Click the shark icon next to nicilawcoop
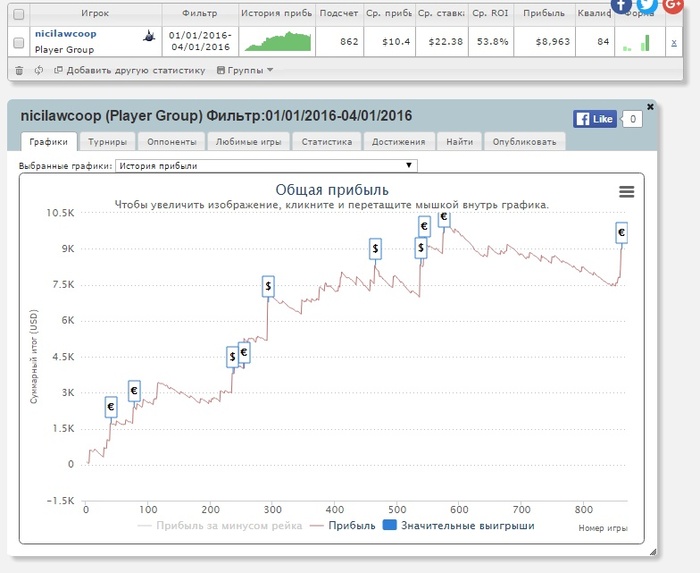This screenshot has height=573, width=700. [x=149, y=36]
